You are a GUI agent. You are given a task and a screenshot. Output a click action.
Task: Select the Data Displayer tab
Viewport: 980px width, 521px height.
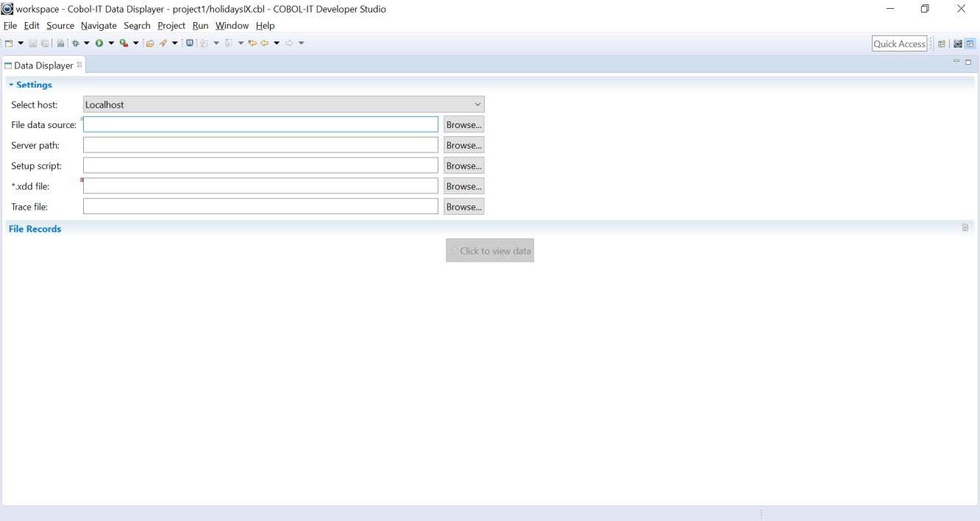40,65
